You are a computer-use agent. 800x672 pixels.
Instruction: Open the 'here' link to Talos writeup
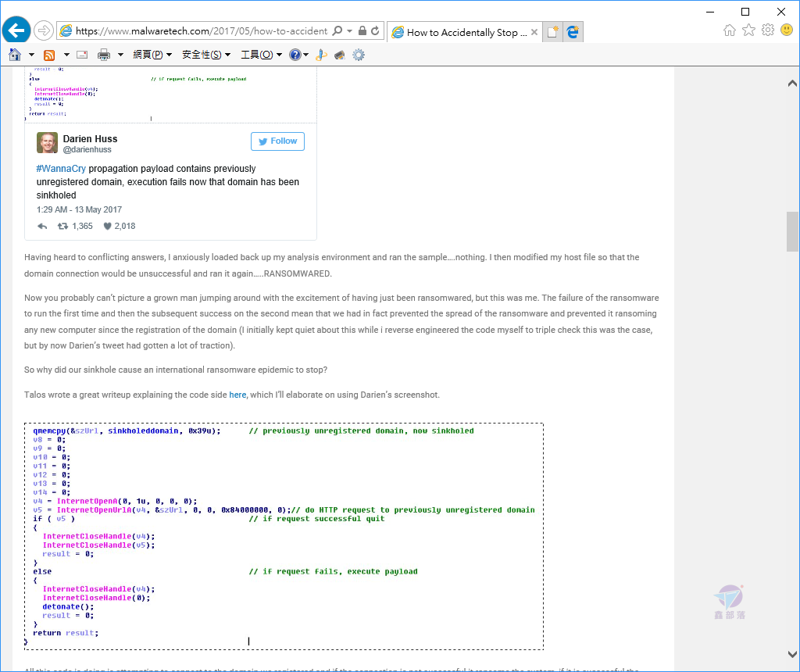pyautogui.click(x=237, y=395)
